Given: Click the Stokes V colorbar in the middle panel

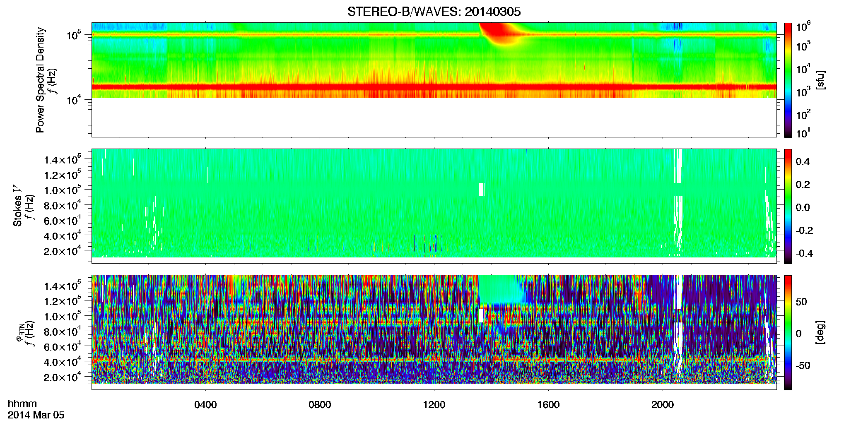Looking at the screenshot, I should 788,206.
